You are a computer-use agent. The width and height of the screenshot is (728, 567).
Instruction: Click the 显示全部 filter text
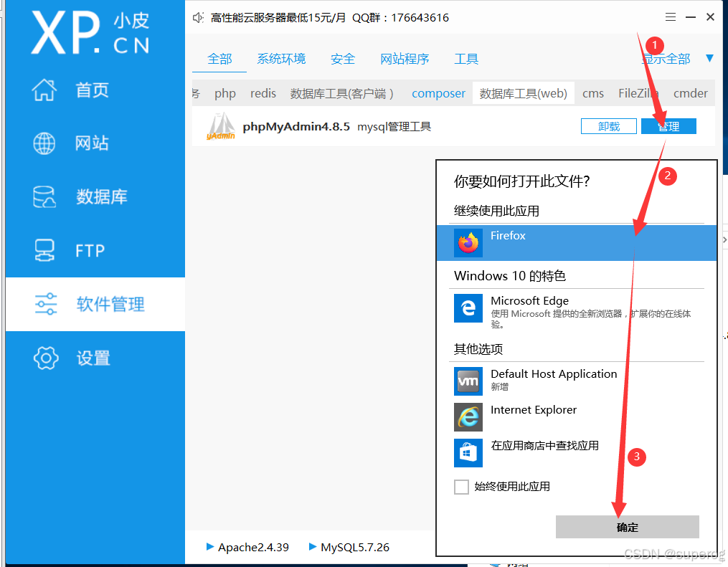[666, 59]
